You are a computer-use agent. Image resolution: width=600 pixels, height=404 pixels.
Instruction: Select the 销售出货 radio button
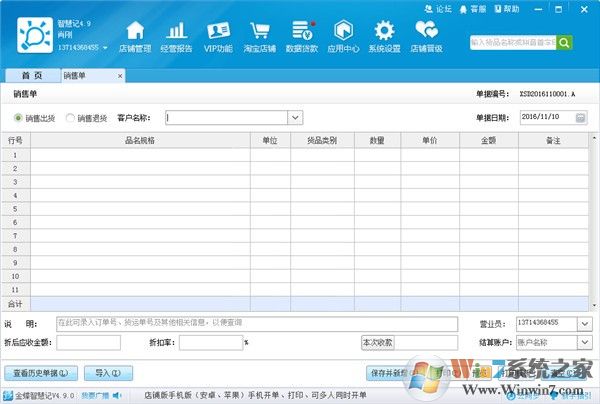19,118
